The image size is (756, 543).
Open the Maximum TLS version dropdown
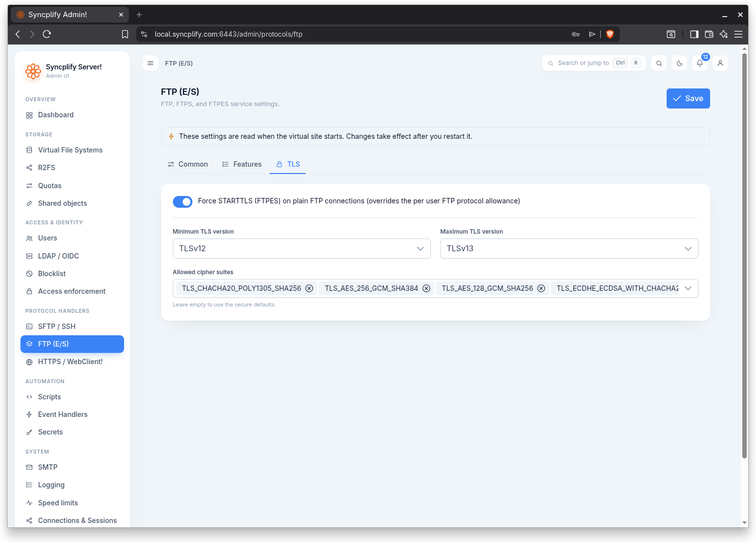click(569, 248)
